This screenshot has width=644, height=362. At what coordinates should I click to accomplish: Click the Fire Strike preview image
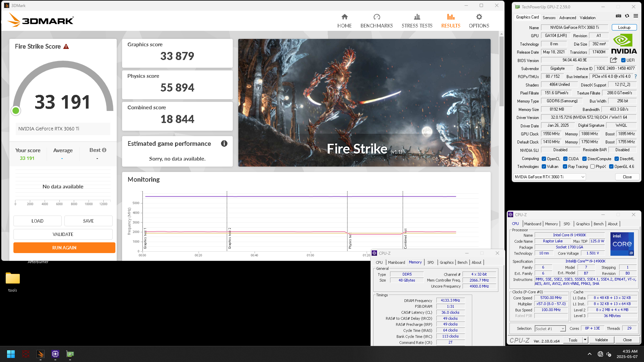pyautogui.click(x=364, y=103)
